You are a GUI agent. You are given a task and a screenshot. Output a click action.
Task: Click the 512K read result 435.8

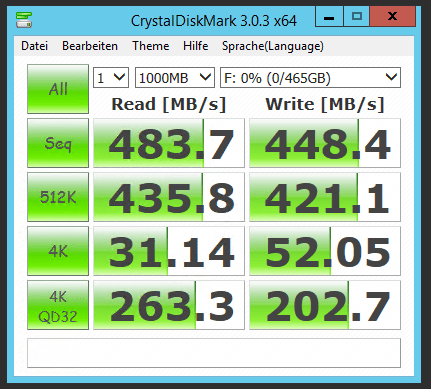169,197
